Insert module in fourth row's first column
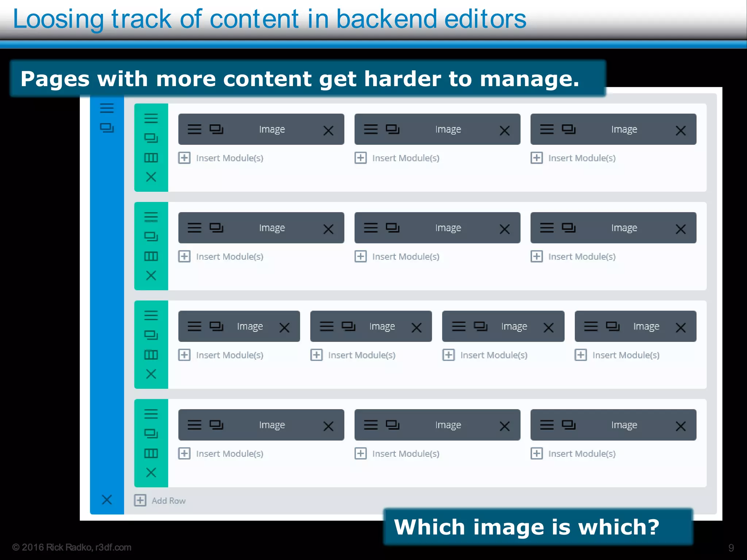Screen dimensions: 747x560 point(221,454)
